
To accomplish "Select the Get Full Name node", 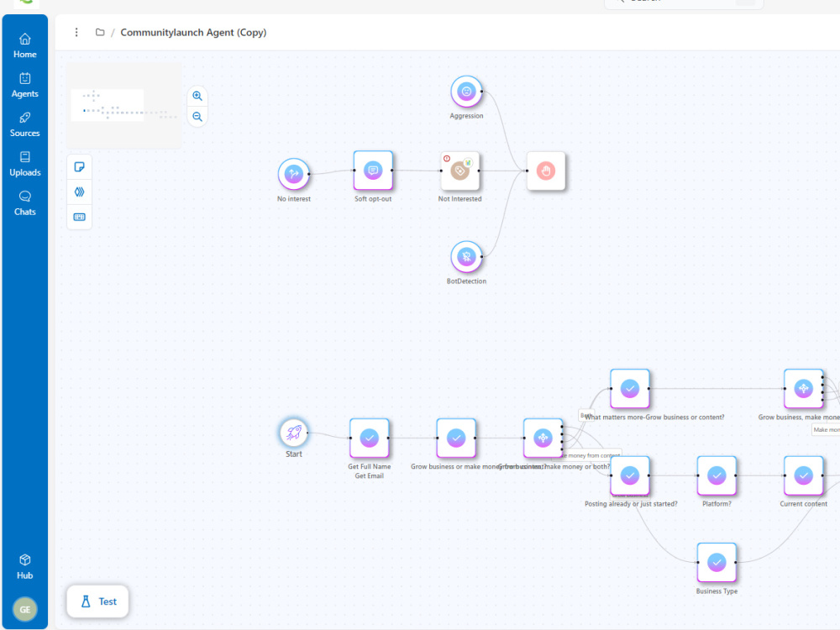I will tap(369, 438).
